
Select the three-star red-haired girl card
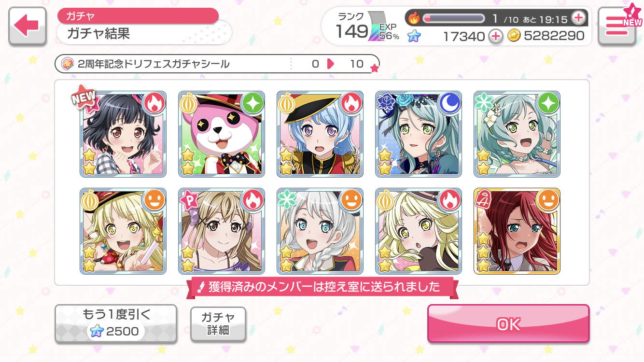pos(517,231)
